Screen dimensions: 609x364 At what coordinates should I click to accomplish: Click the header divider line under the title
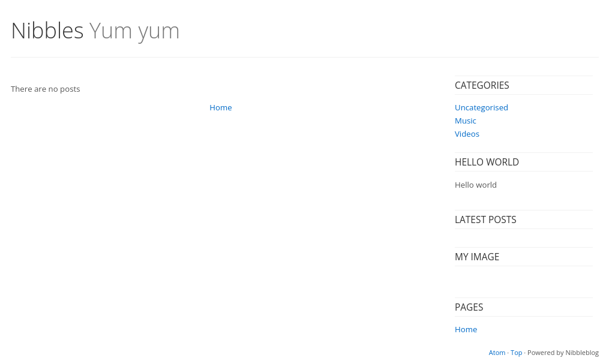pyautogui.click(x=305, y=58)
